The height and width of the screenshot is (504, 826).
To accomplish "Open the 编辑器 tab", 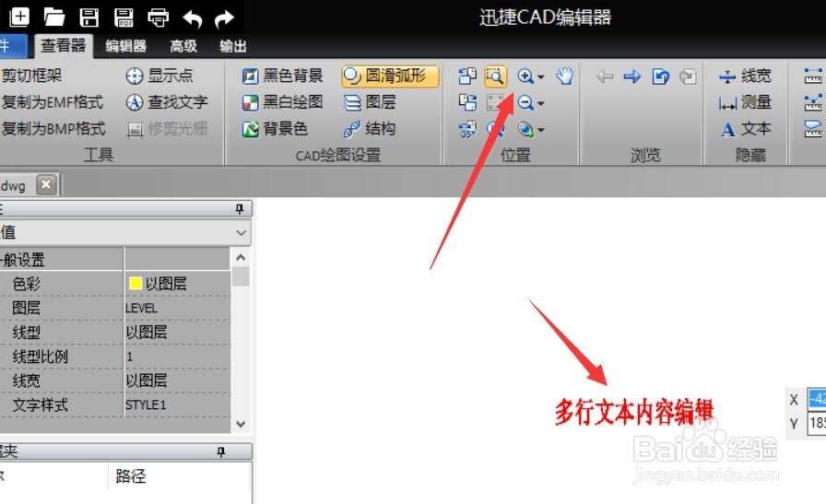I will [x=125, y=46].
